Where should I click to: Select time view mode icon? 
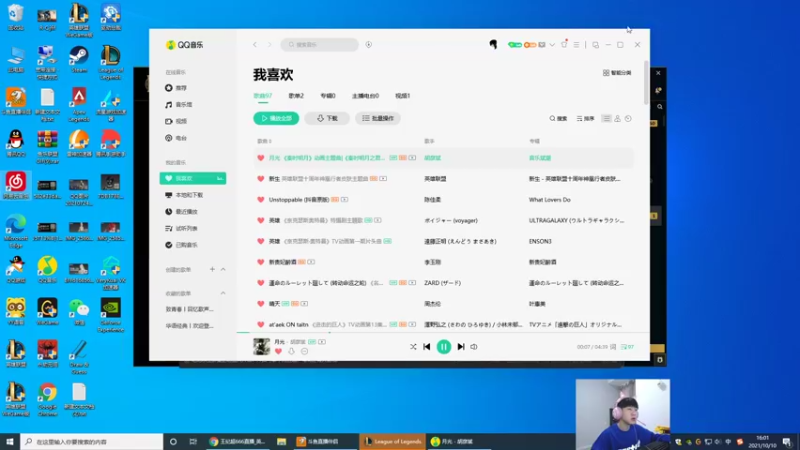(x=628, y=118)
